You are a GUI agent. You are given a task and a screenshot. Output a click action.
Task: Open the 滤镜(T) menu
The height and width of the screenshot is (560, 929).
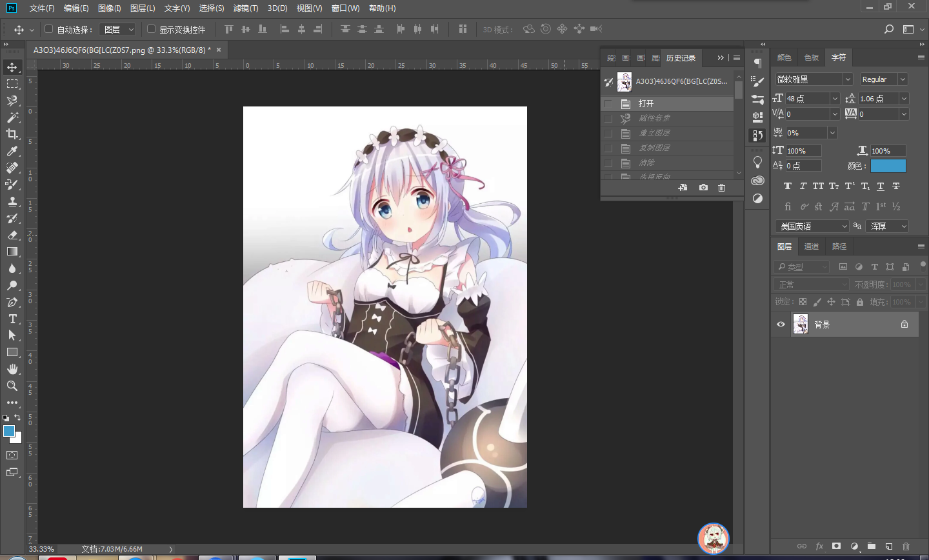[x=245, y=8]
